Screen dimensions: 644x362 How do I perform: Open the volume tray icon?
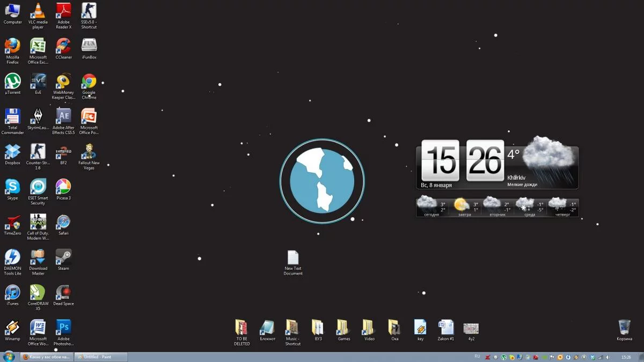click(608, 357)
